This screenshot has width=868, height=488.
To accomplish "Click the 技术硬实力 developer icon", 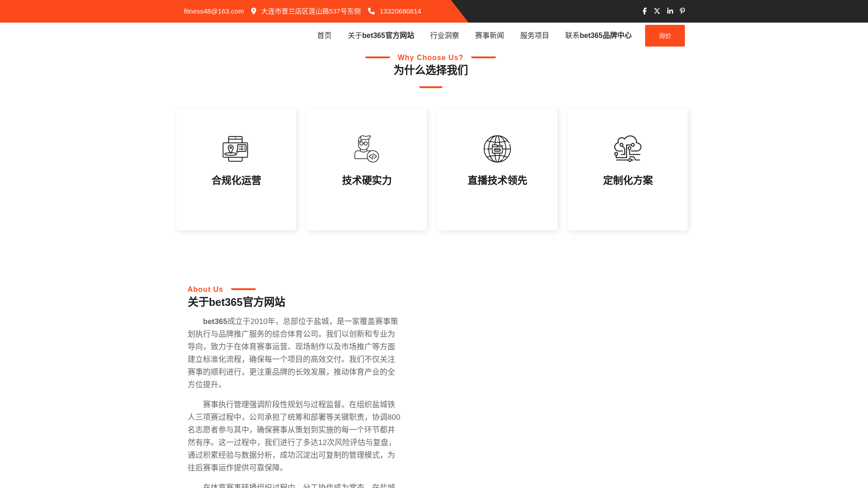I will pos(367,149).
